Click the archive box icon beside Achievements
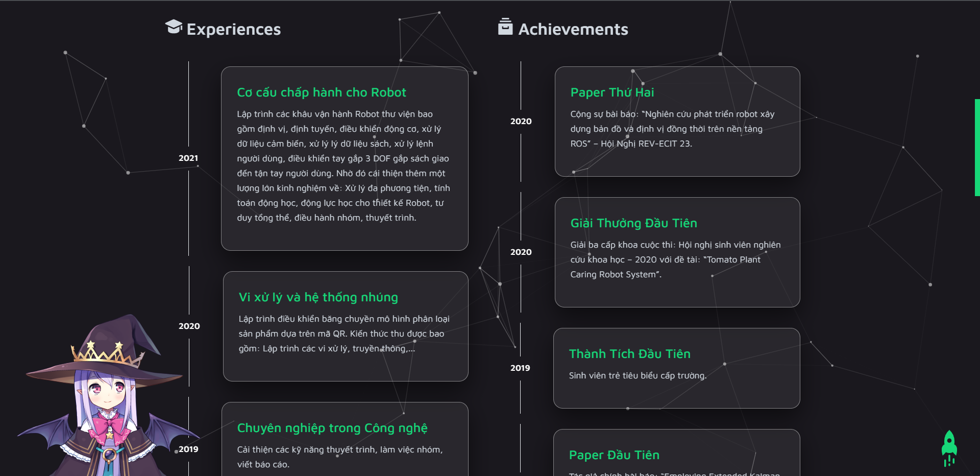 click(x=505, y=28)
